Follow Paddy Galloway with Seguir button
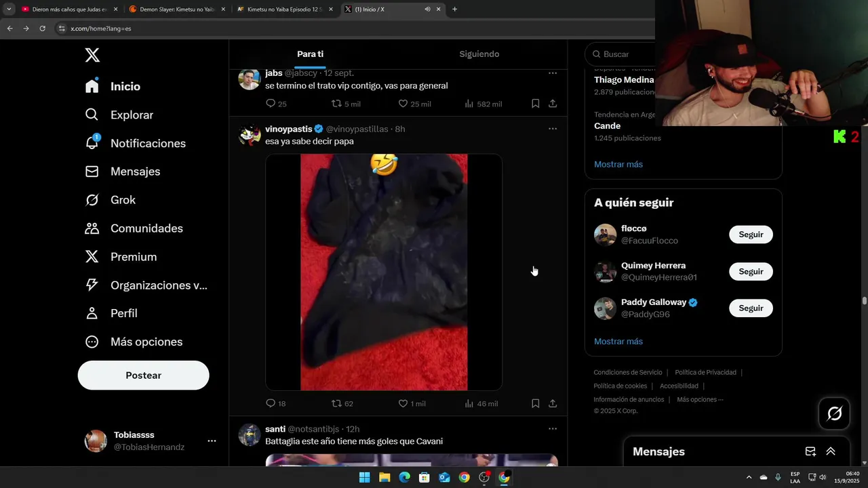 click(x=751, y=308)
